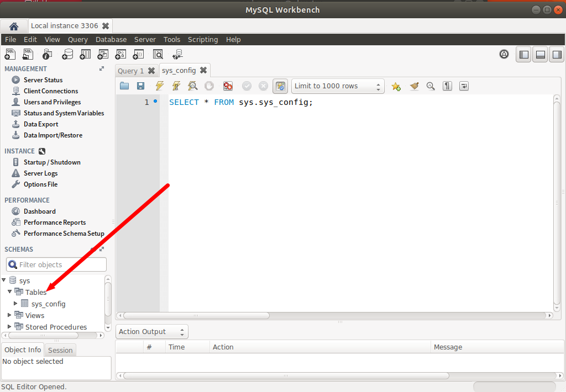This screenshot has height=392, width=566.
Task: Toggle the left sidebar panel visibility
Action: coord(523,54)
